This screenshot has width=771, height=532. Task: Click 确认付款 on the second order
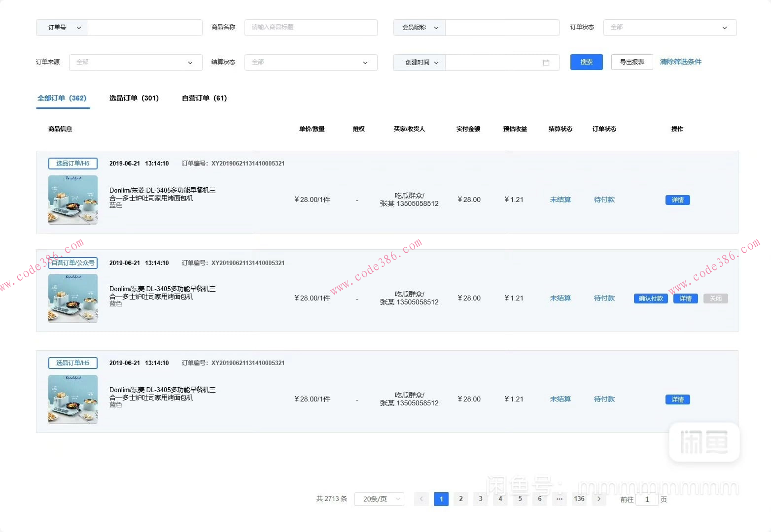pos(651,299)
